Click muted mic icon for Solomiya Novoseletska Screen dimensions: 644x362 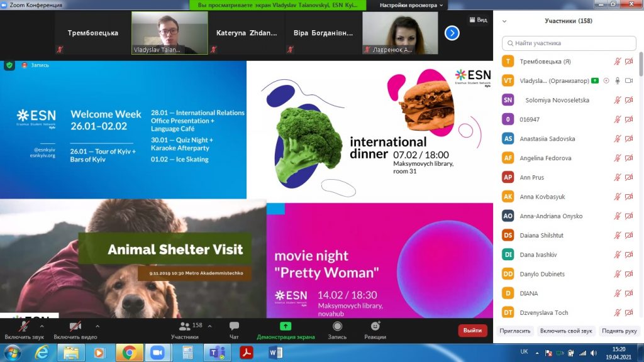(618, 100)
